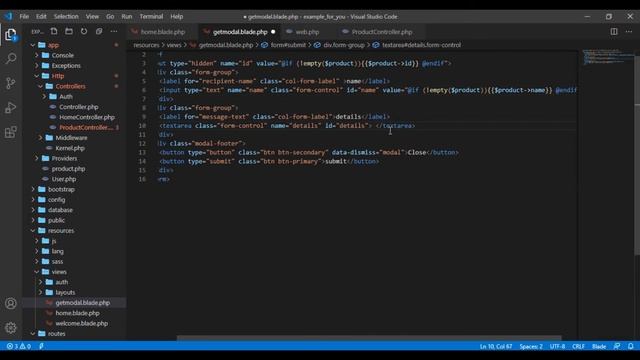
Task: Show errors and warnings problems panel
Action: pyautogui.click(x=18, y=346)
